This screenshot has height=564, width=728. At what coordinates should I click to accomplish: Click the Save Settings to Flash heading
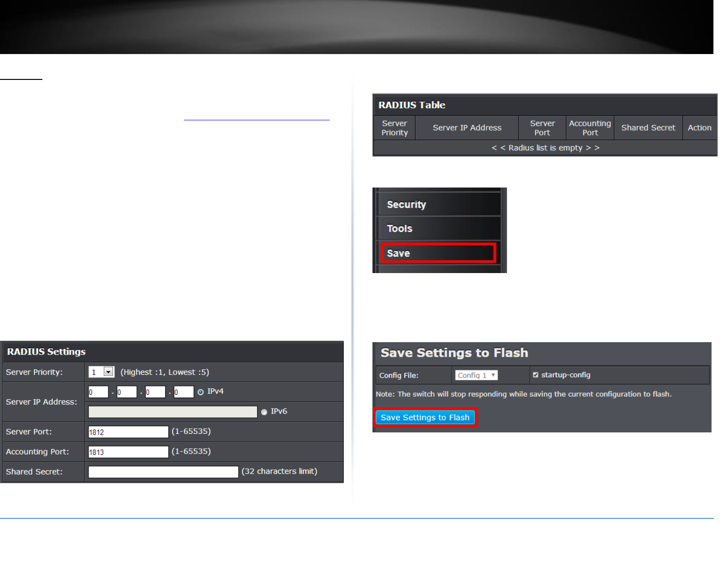(454, 352)
